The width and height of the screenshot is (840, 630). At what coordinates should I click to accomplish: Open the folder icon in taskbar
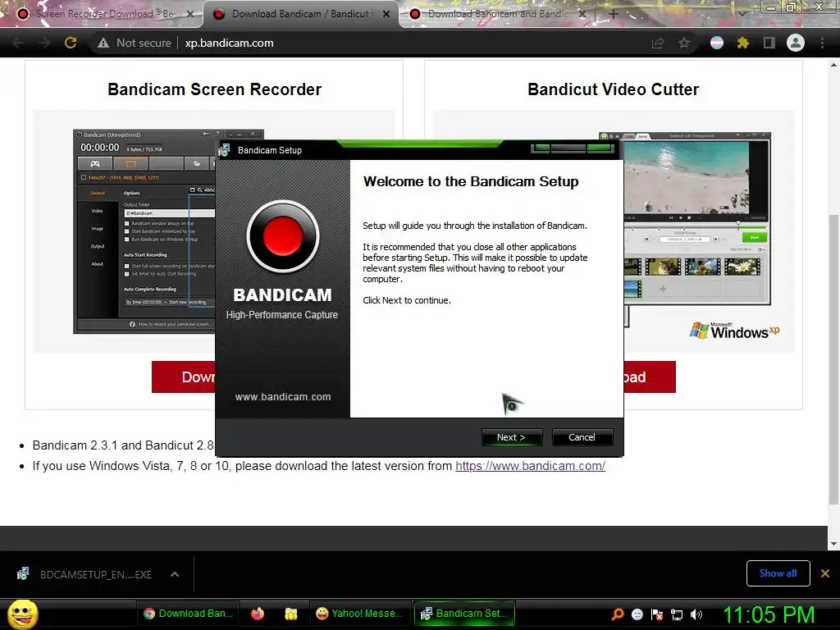[x=291, y=614]
